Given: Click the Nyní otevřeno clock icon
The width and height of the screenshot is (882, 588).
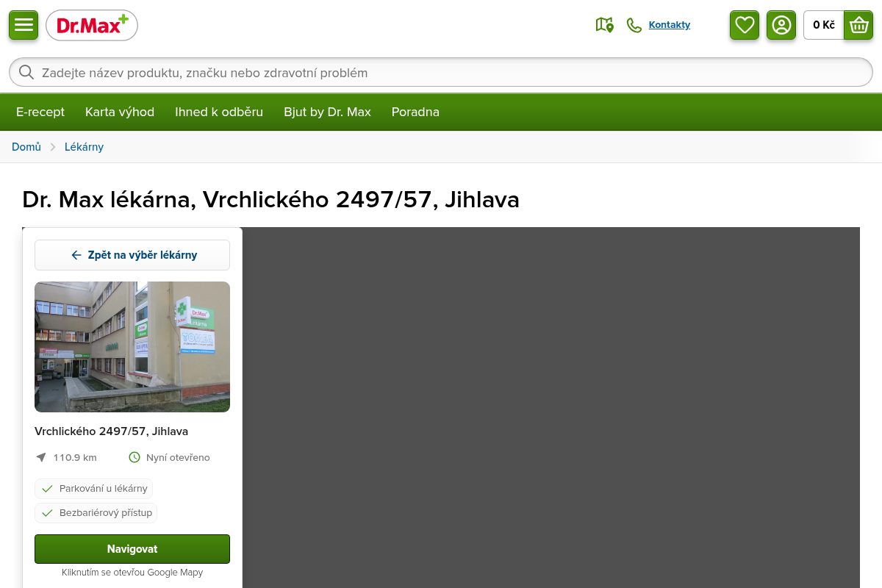Looking at the screenshot, I should pos(135,457).
